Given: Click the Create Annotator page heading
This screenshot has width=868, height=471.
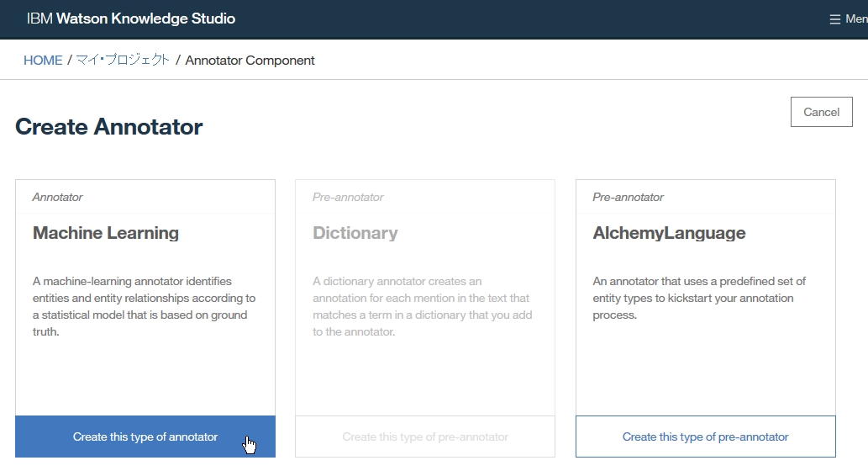Looking at the screenshot, I should 109,127.
